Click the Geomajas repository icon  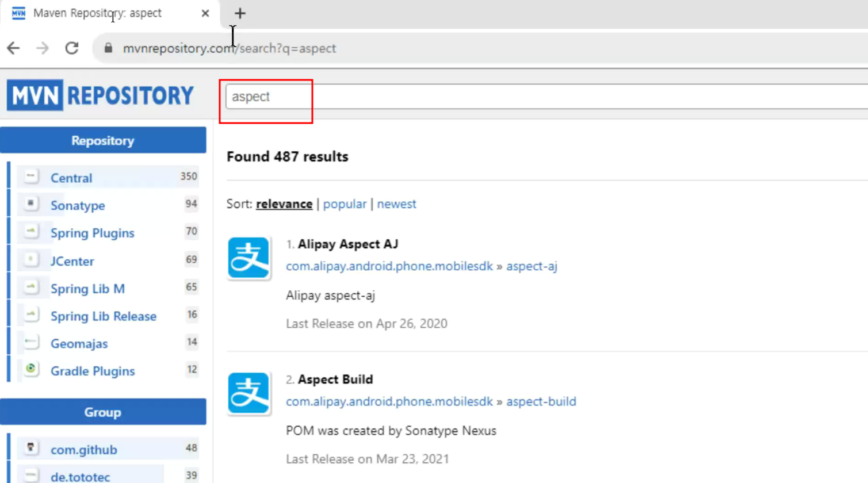pyautogui.click(x=31, y=343)
